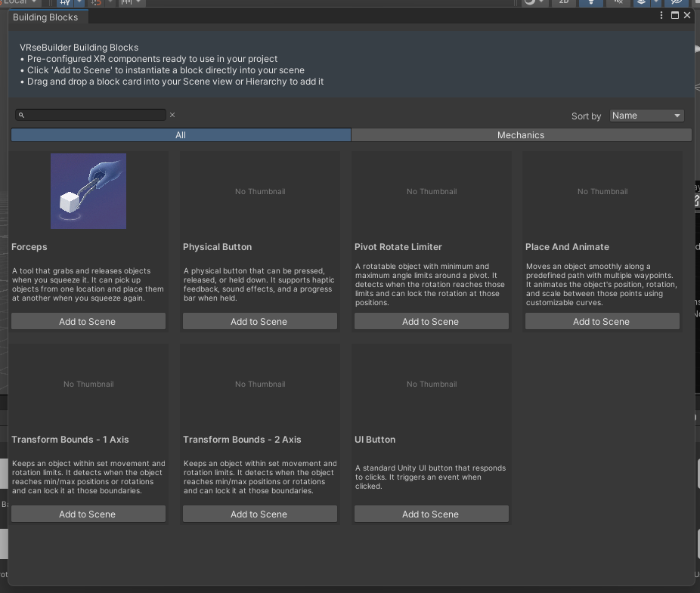This screenshot has width=700, height=593.
Task: Open the Sort by Name dropdown
Action: click(x=647, y=116)
